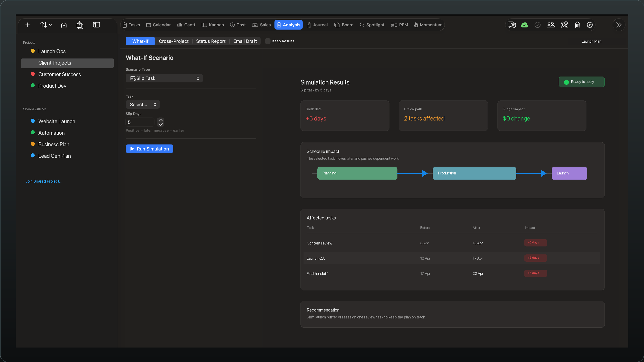The height and width of the screenshot is (362, 644).
Task: Select the Final handoff task row
Action: click(x=451, y=274)
